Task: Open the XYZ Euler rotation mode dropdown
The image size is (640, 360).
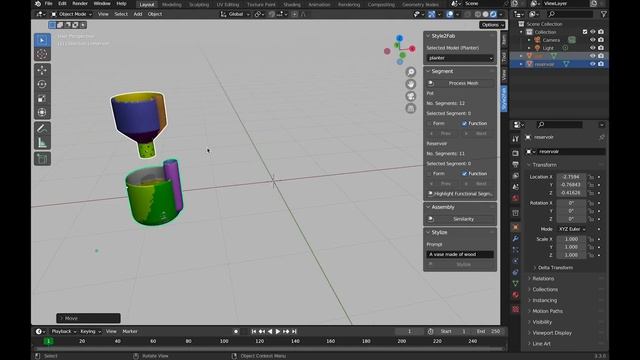Action: click(x=571, y=229)
